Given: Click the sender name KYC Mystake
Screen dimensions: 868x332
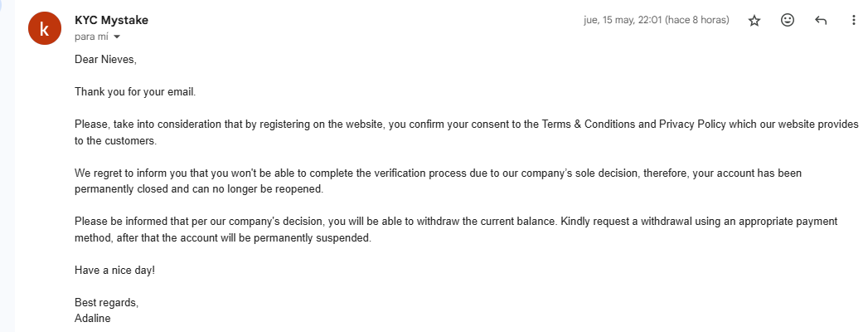Looking at the screenshot, I should pos(111,20).
